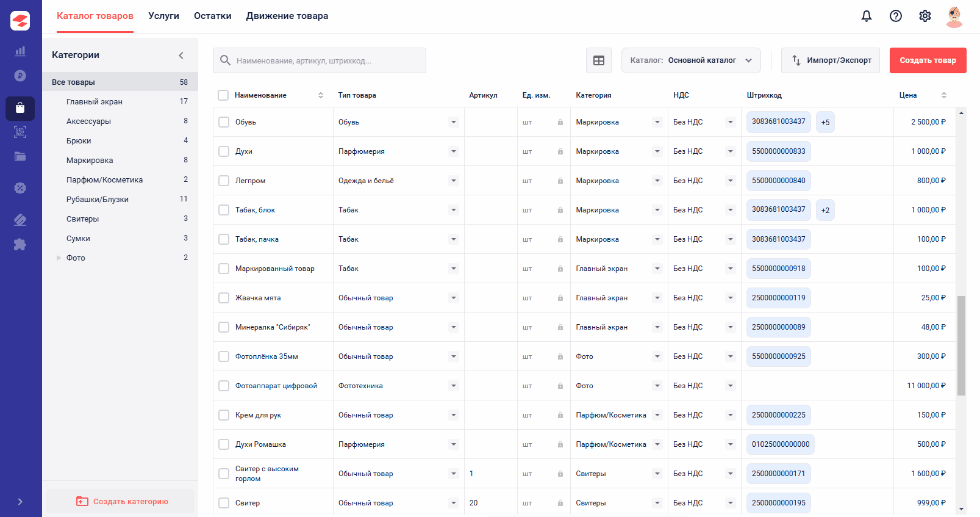
Task: Open the user avatar profile
Action: [954, 16]
